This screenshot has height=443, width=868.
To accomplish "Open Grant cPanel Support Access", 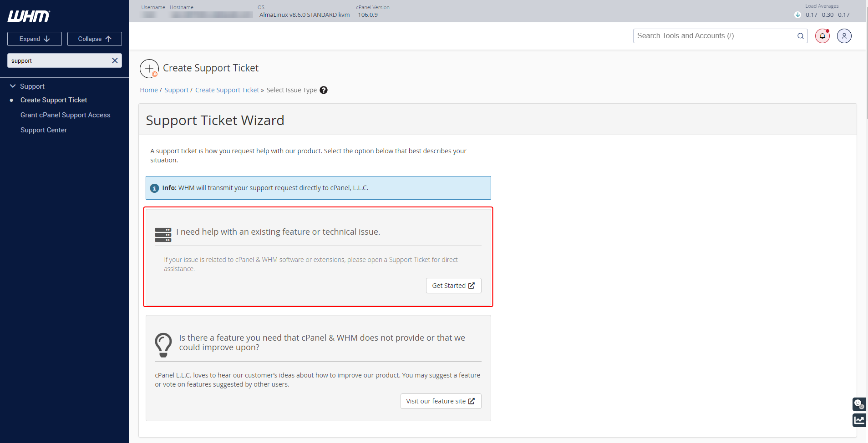I will pyautogui.click(x=65, y=115).
